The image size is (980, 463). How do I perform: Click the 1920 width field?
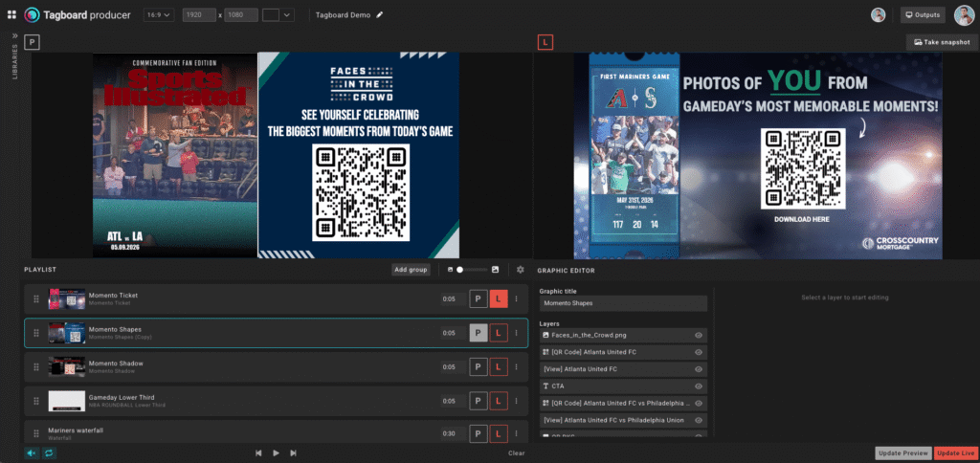tap(199, 15)
